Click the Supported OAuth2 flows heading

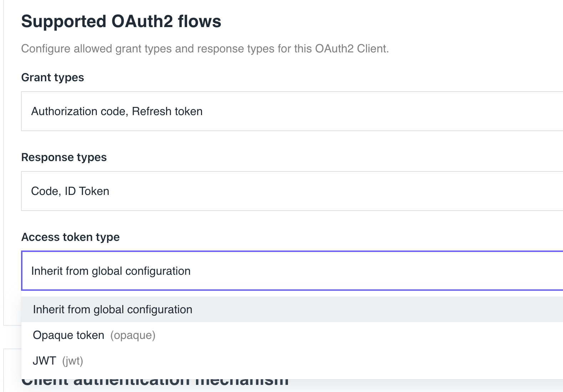coord(121,21)
